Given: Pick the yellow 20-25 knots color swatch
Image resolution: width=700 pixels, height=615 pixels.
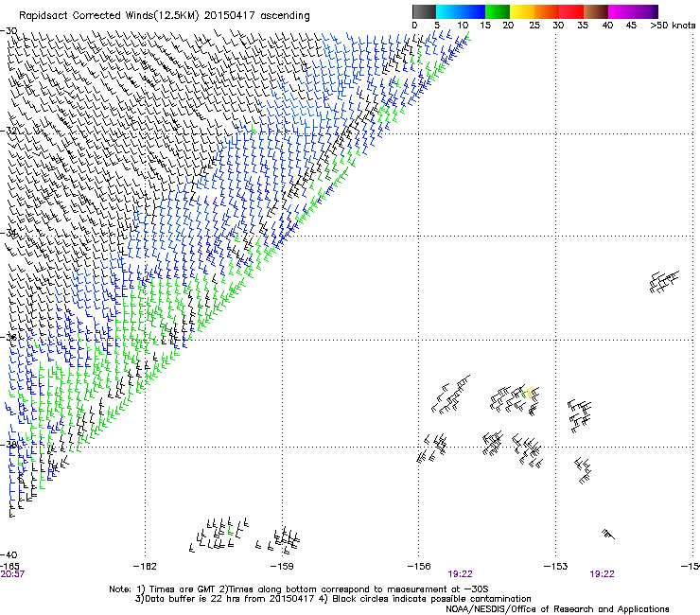Looking at the screenshot, I should [x=522, y=11].
